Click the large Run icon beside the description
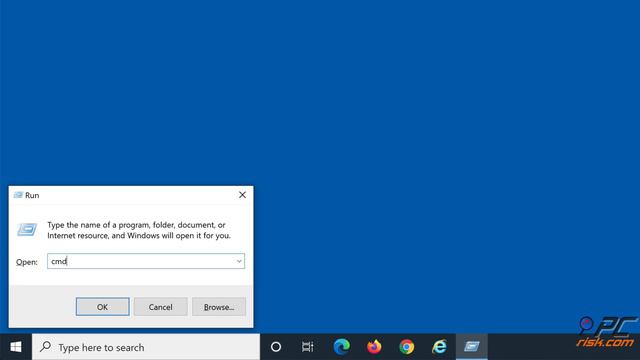The image size is (640, 360). click(27, 229)
